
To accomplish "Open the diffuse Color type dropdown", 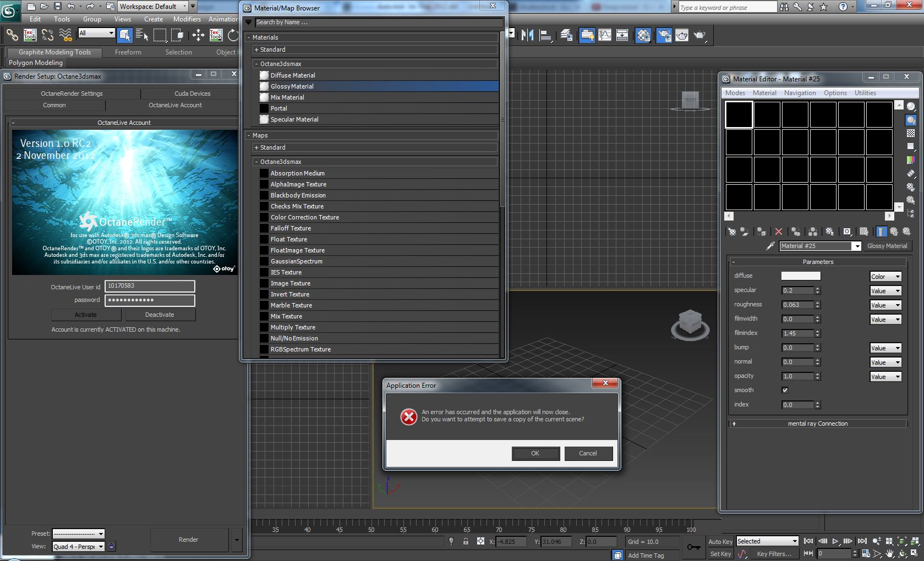I will click(x=885, y=277).
